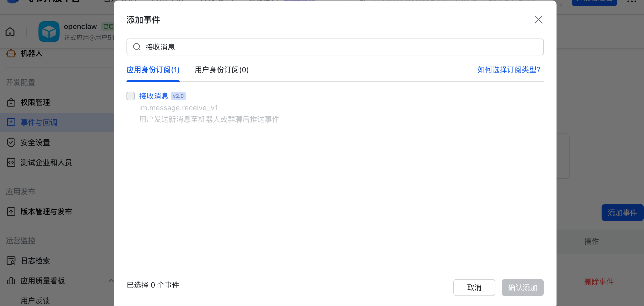Click the home icon in header
644x306 pixels.
coord(10,32)
